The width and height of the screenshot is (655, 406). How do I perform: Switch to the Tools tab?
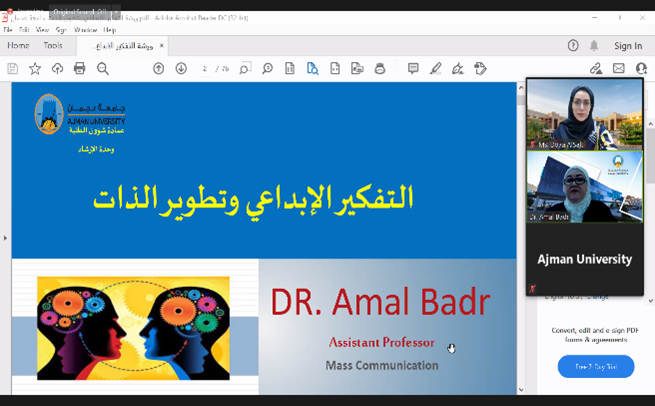(x=53, y=46)
